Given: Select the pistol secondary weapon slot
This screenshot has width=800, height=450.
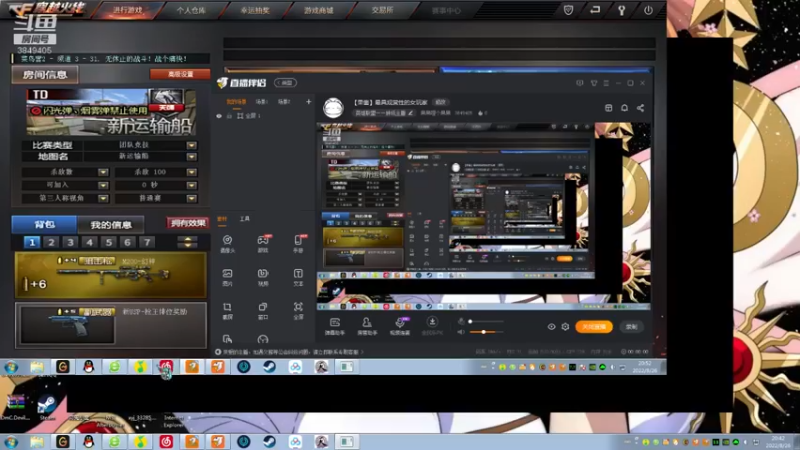Looking at the screenshot, I should (x=111, y=326).
